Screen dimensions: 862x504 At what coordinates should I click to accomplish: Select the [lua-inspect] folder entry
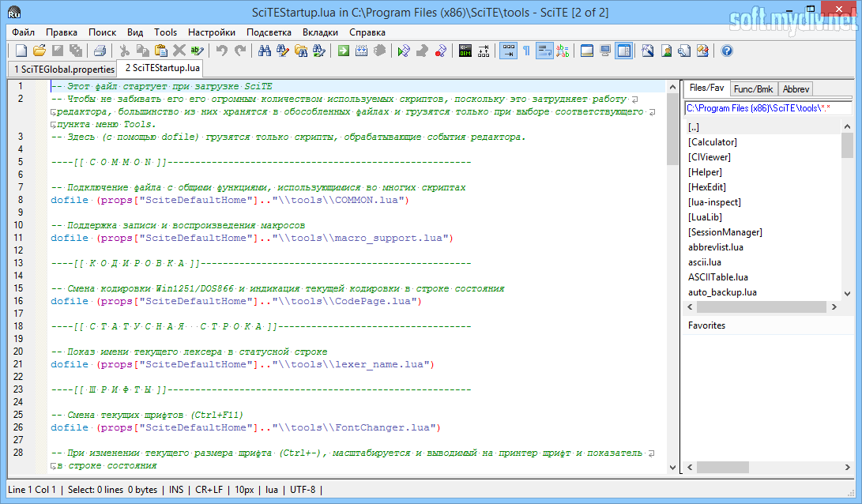click(715, 202)
